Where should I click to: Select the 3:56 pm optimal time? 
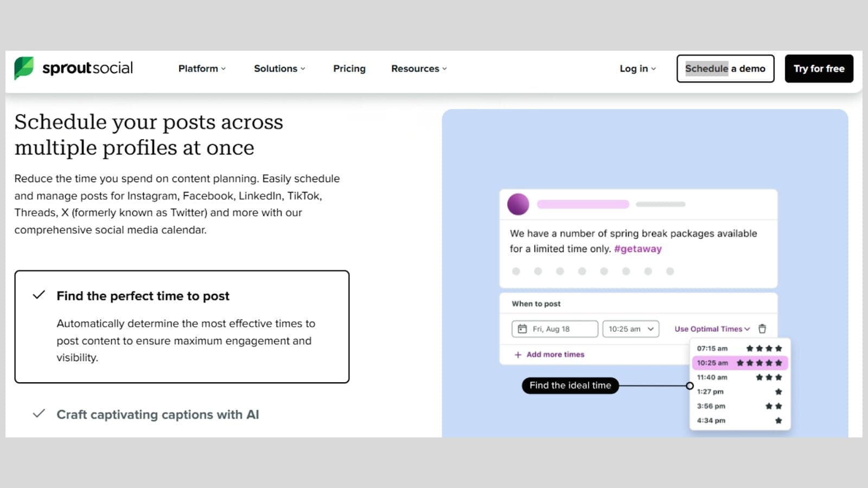click(x=739, y=406)
